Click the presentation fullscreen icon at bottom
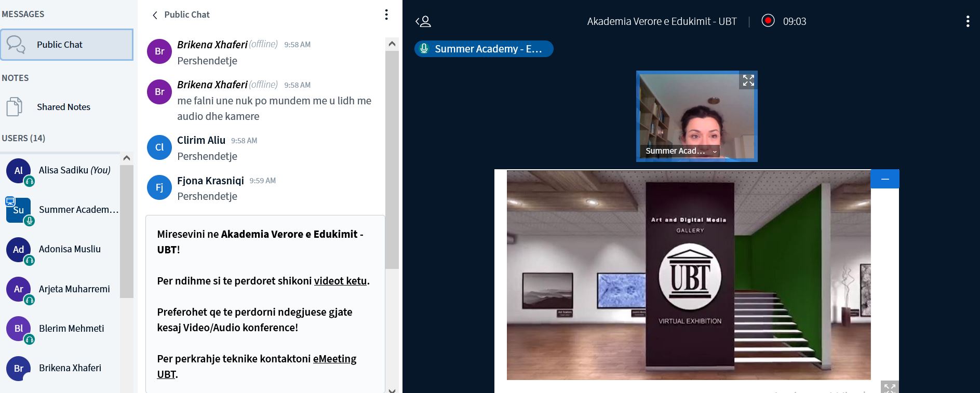Viewport: 980px width, 393px height. [x=889, y=387]
